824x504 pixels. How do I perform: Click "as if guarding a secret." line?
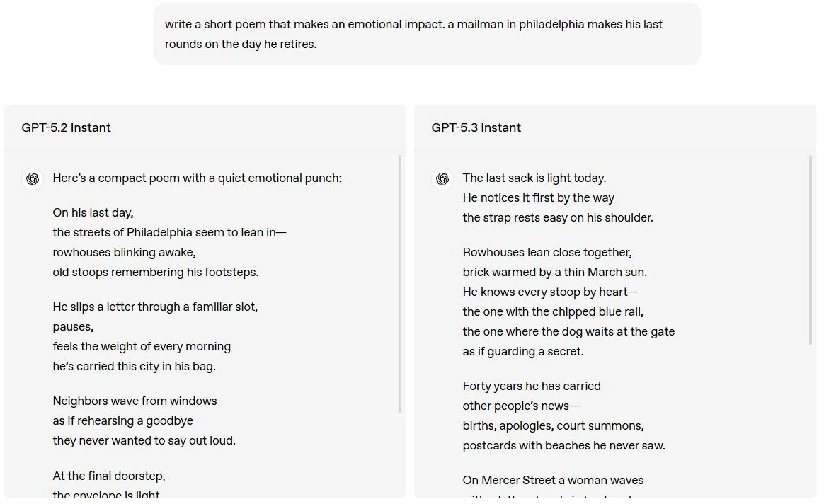(523, 352)
